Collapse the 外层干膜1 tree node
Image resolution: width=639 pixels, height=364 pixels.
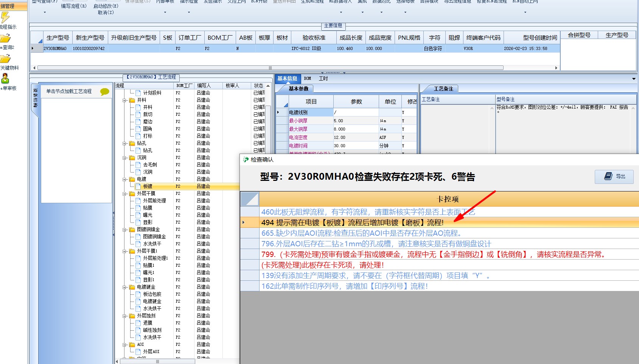click(x=124, y=251)
